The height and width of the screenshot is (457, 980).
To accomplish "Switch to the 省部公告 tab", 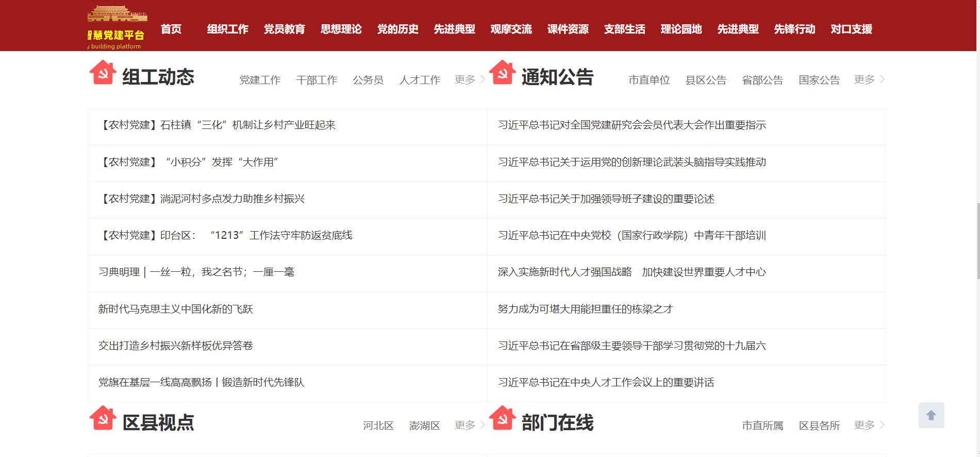I will point(762,80).
